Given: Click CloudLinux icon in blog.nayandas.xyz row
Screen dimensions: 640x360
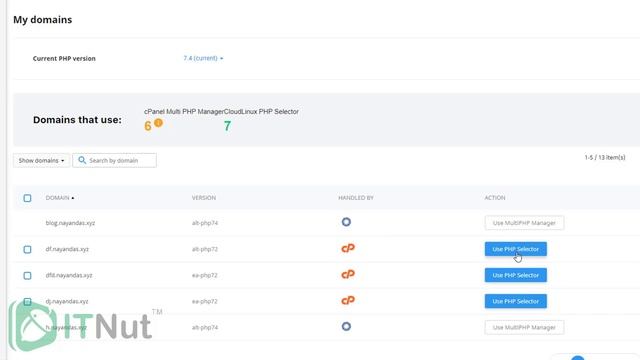Looking at the screenshot, I should [x=346, y=222].
